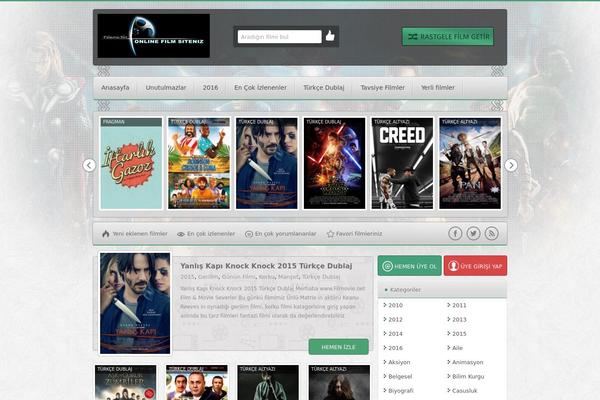The height and width of the screenshot is (400, 600).
Task: Click Üye Girişi Yap button
Action: [476, 266]
